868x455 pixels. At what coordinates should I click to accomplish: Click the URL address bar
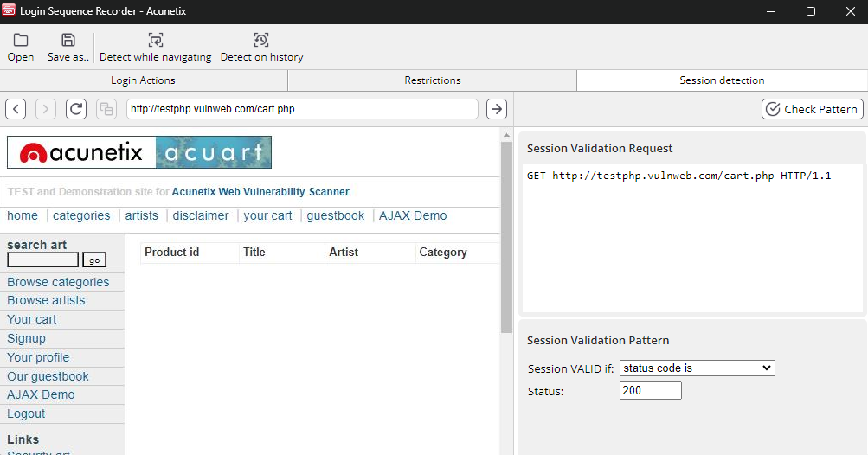click(302, 109)
